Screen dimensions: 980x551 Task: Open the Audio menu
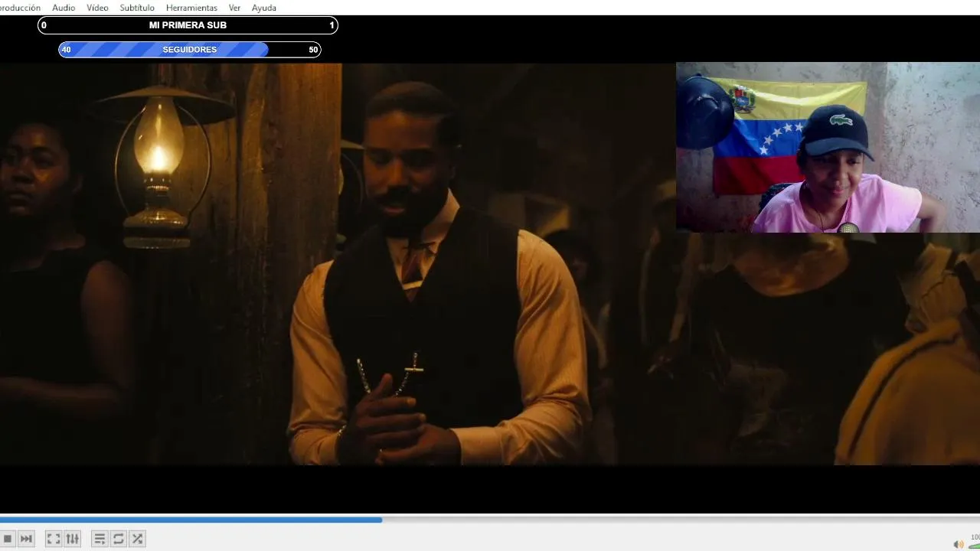[64, 8]
